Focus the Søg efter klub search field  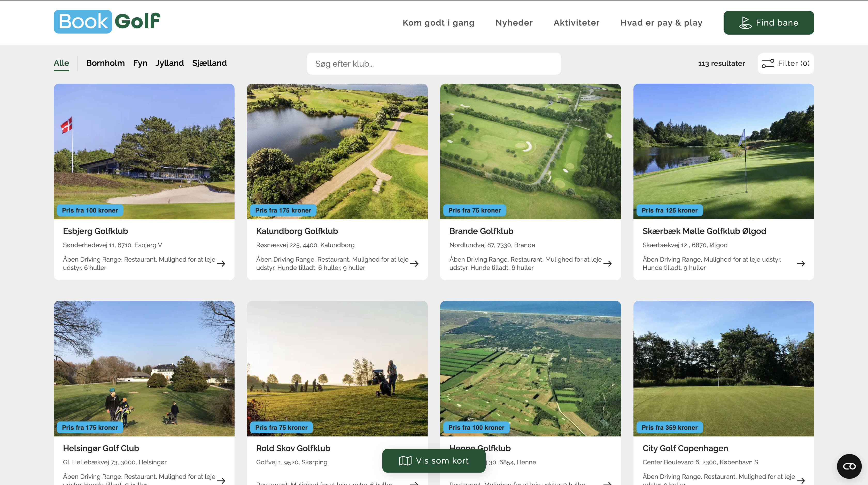tap(434, 64)
